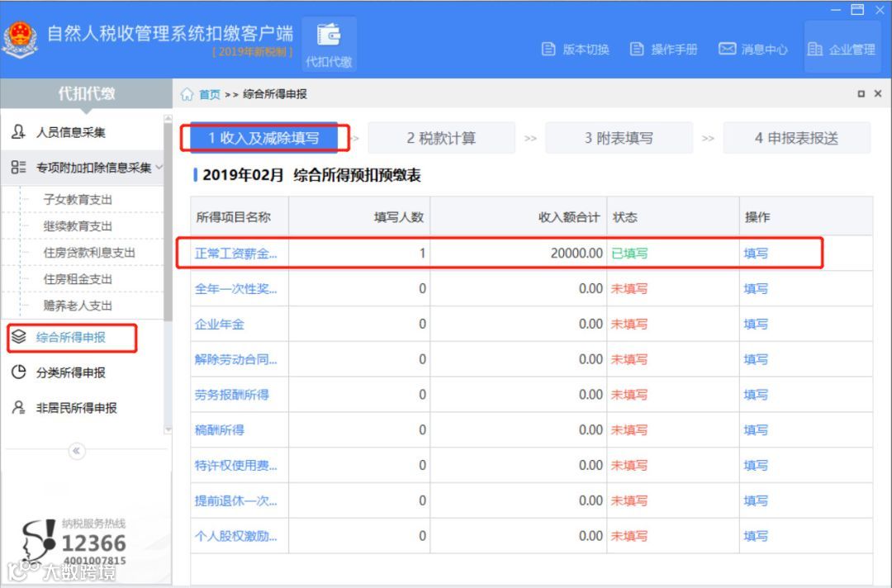The width and height of the screenshot is (892, 588).
Task: Go to 首页 breadcrumb link
Action: pyautogui.click(x=209, y=94)
